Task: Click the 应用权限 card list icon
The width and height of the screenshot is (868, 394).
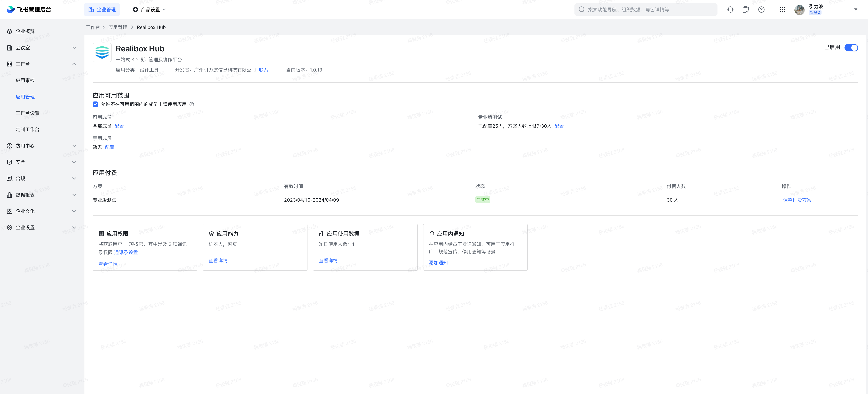Action: [x=101, y=234]
